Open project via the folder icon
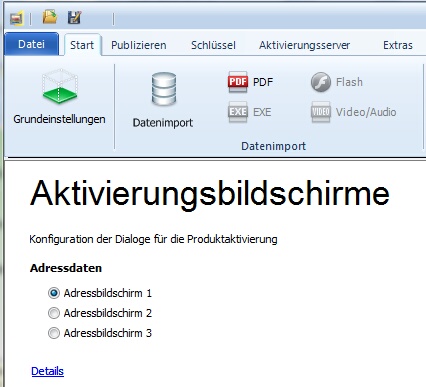The height and width of the screenshot is (387, 426). (50, 16)
